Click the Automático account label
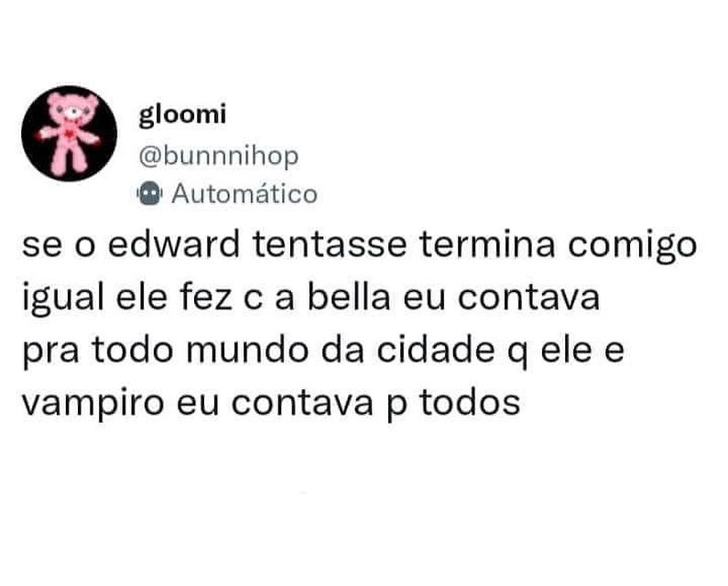 click(x=244, y=194)
